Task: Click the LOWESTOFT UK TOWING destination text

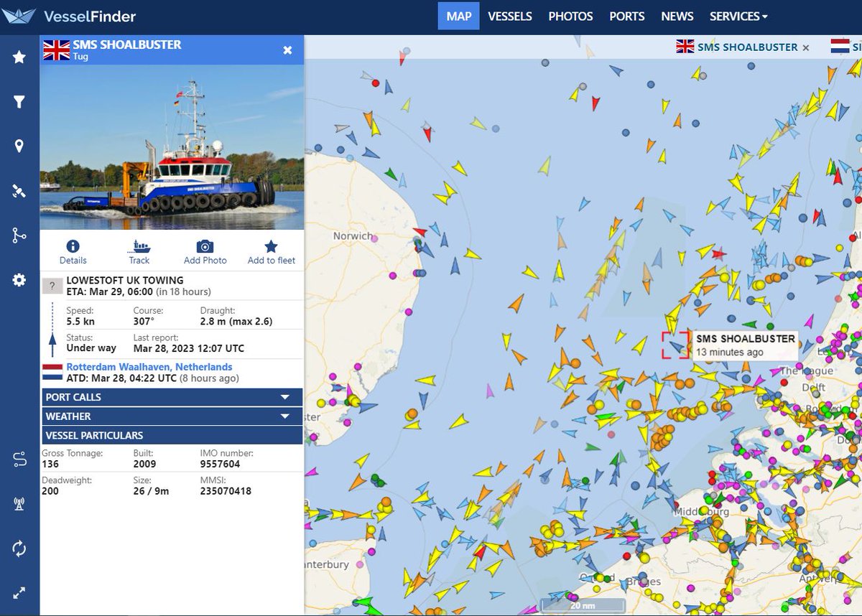Action: coord(125,280)
